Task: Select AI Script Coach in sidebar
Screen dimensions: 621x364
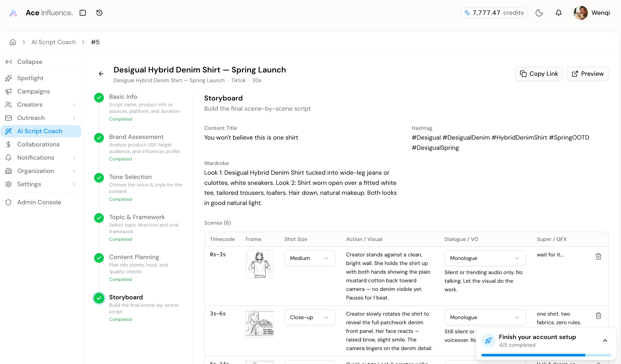Action: pyautogui.click(x=41, y=131)
